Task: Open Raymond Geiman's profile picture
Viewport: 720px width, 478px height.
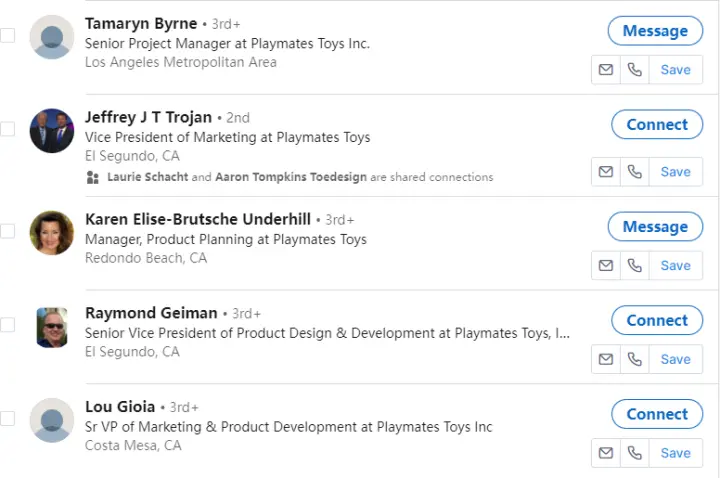Action: click(x=52, y=327)
